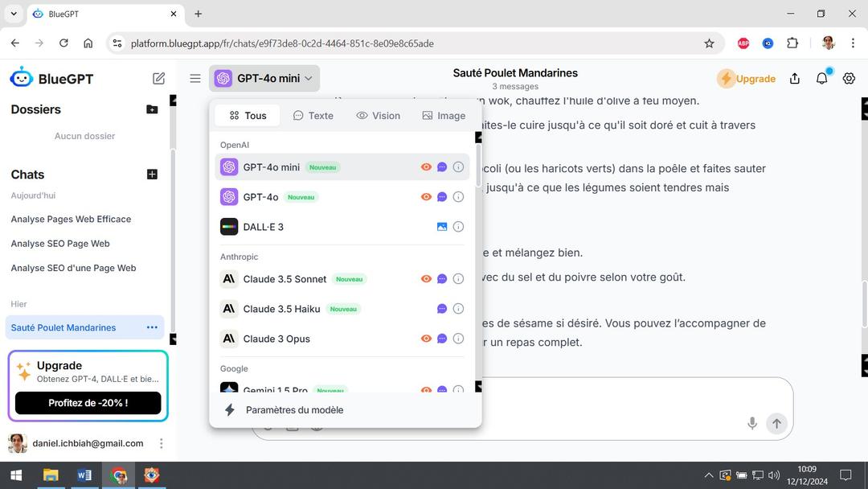Click vision eye icon on Claude 3.5 Sonnet row
Viewport: 868px width, 489px height.
426,278
